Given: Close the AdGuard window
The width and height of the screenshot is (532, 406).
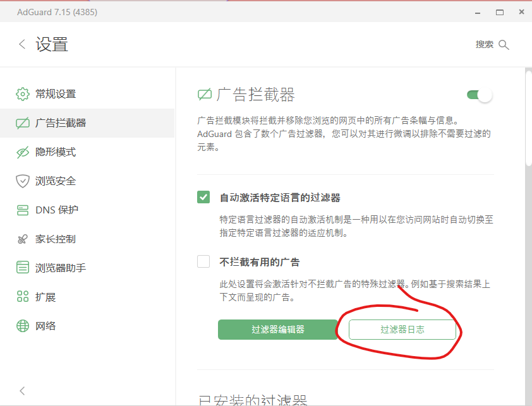Looking at the screenshot, I should click(x=522, y=12).
